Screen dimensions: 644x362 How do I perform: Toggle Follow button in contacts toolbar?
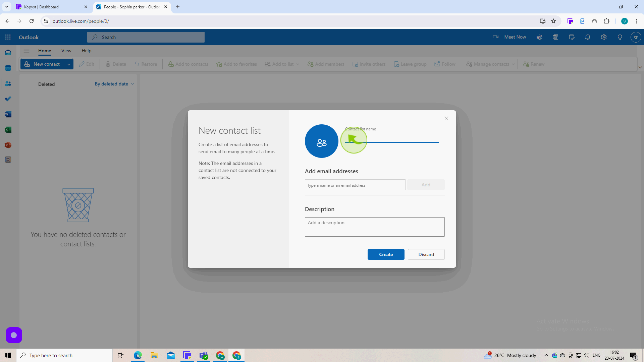pos(445,64)
